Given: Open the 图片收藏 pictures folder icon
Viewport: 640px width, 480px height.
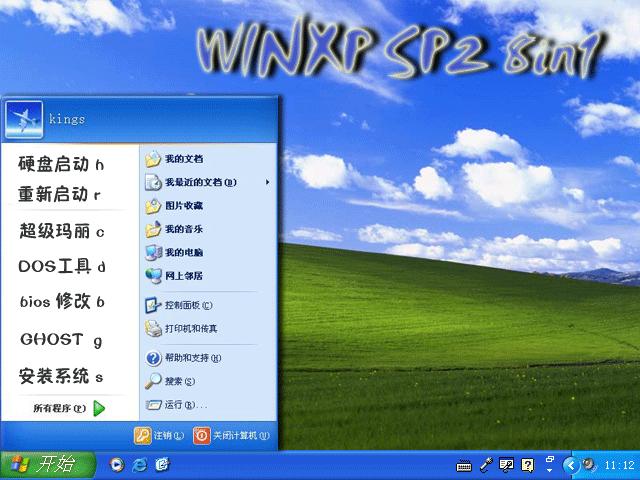Looking at the screenshot, I should [153, 206].
